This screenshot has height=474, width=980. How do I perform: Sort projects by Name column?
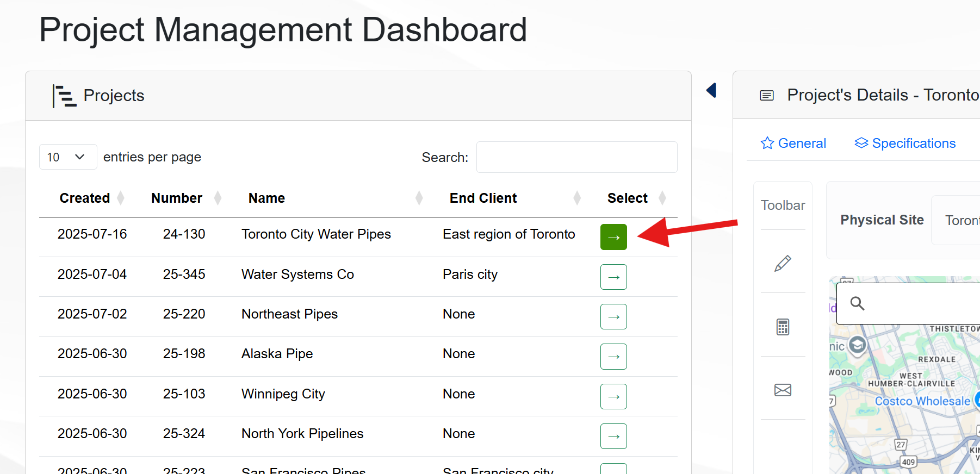(266, 198)
